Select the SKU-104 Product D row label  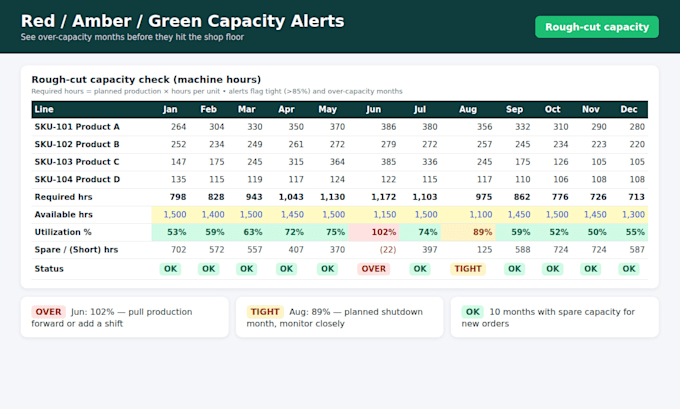click(77, 180)
